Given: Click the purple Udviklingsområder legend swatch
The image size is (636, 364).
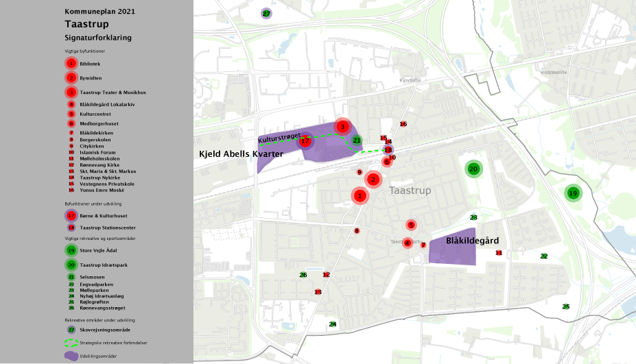Looking at the screenshot, I should [x=71, y=355].
